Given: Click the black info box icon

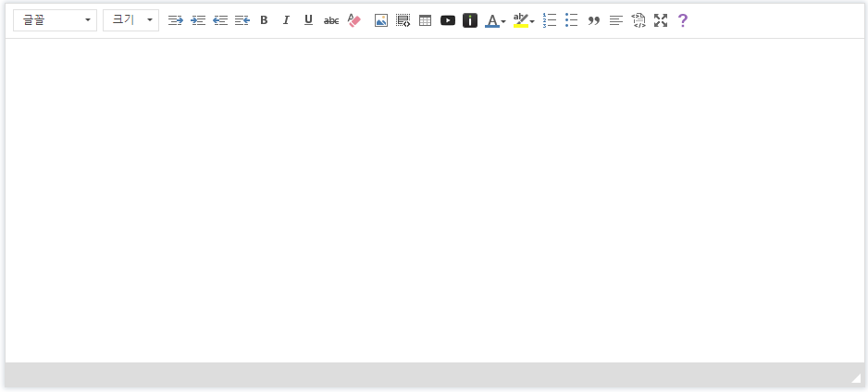Looking at the screenshot, I should pos(470,20).
